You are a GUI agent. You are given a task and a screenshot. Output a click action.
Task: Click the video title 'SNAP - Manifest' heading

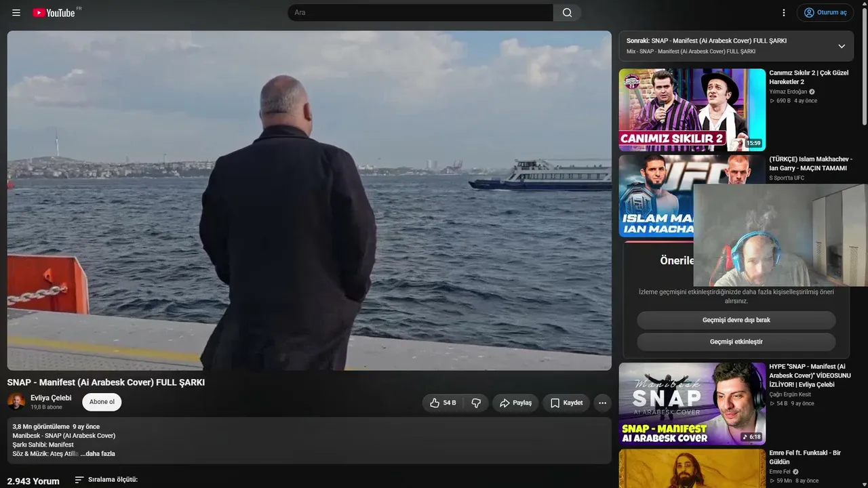(106, 382)
